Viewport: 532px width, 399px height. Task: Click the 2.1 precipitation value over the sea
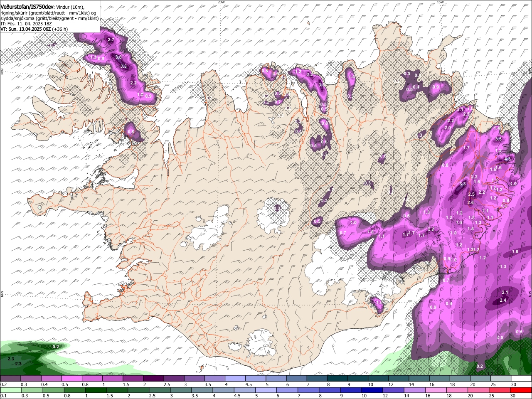505,293
